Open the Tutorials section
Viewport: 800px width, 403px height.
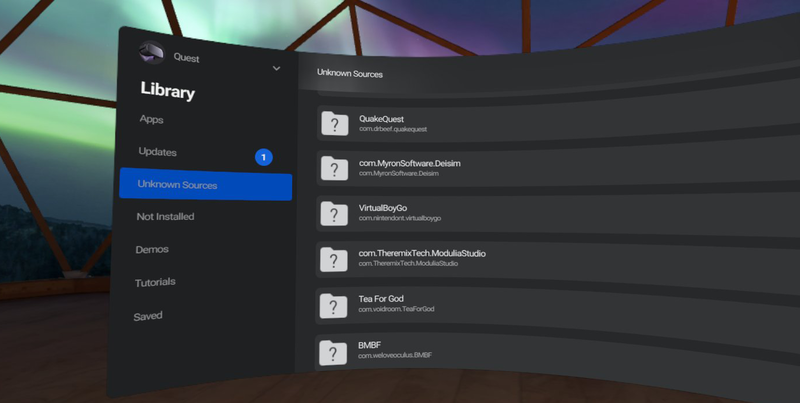[x=155, y=283]
